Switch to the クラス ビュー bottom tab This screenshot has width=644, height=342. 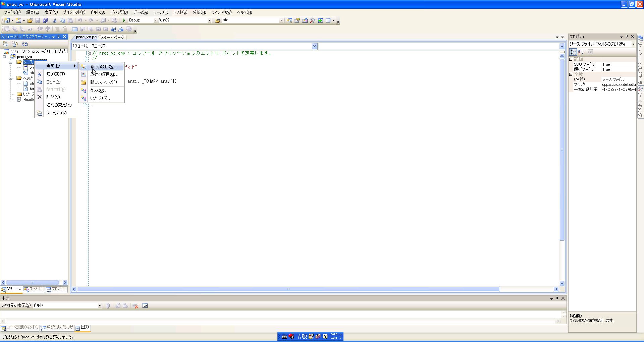tap(34, 289)
